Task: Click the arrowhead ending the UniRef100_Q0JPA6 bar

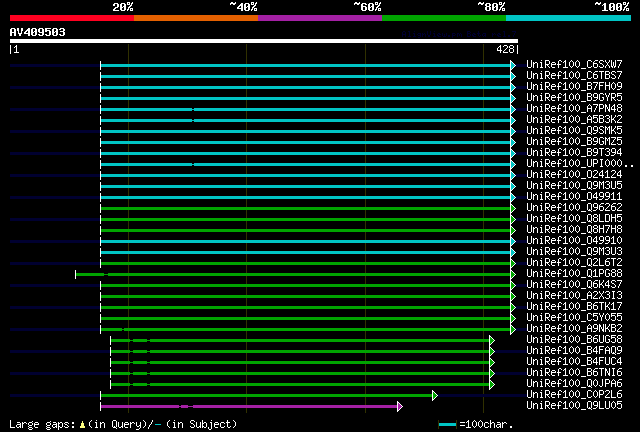Action: (x=492, y=384)
